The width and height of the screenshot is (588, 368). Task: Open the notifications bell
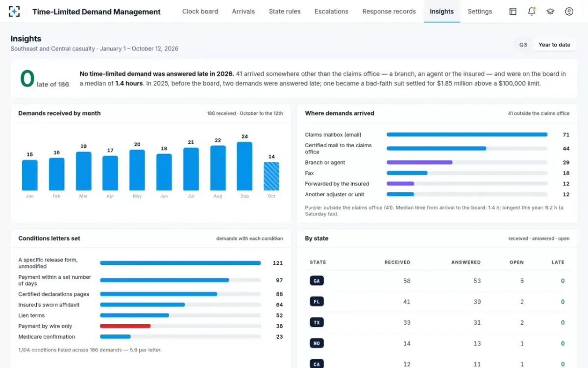(532, 11)
